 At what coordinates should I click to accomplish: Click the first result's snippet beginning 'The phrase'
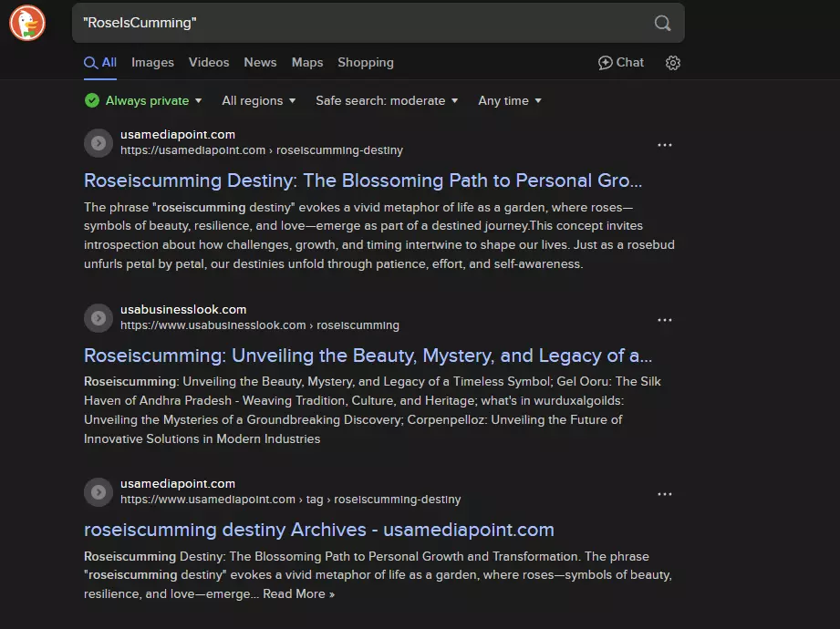[x=379, y=235]
